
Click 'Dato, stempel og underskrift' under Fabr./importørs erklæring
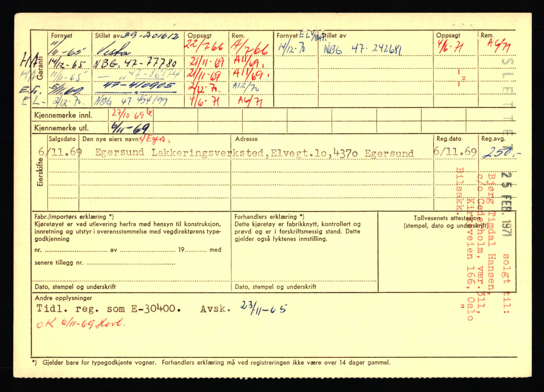pyautogui.click(x=75, y=287)
